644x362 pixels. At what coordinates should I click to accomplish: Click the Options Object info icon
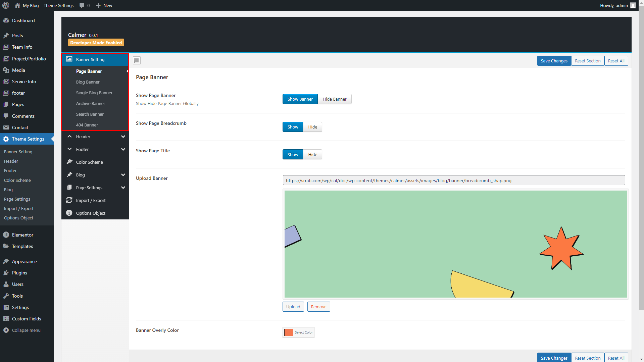point(69,213)
